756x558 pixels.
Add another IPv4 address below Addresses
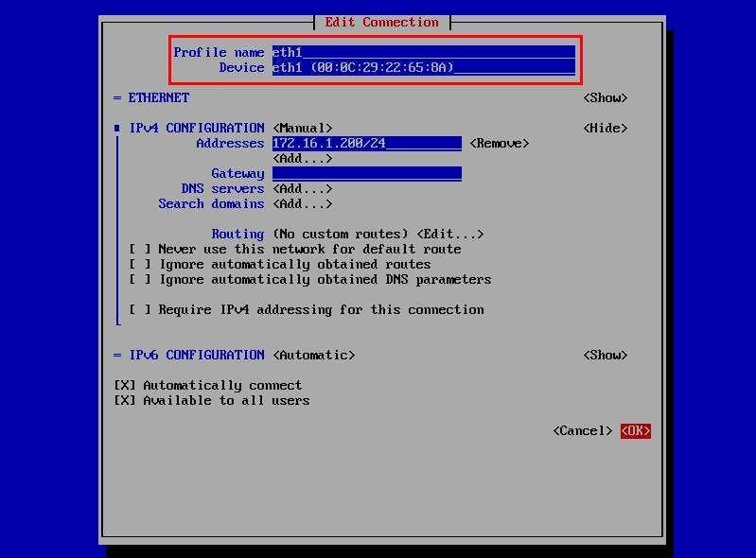coord(302,159)
